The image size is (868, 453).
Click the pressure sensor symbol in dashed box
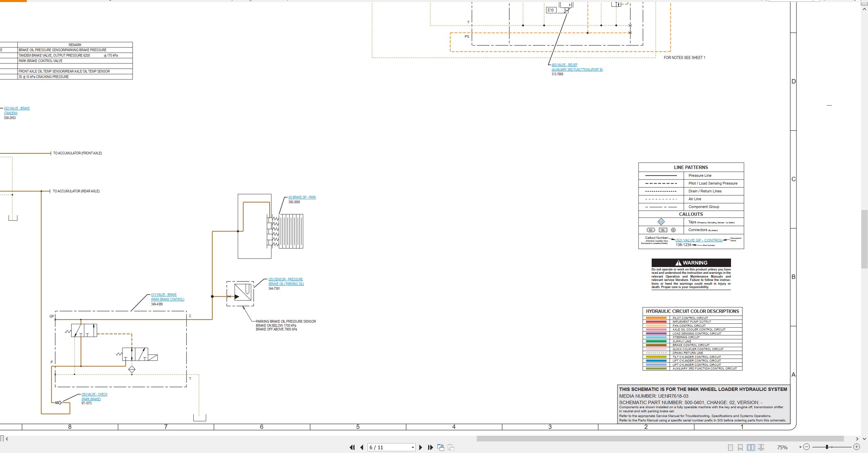point(242,293)
